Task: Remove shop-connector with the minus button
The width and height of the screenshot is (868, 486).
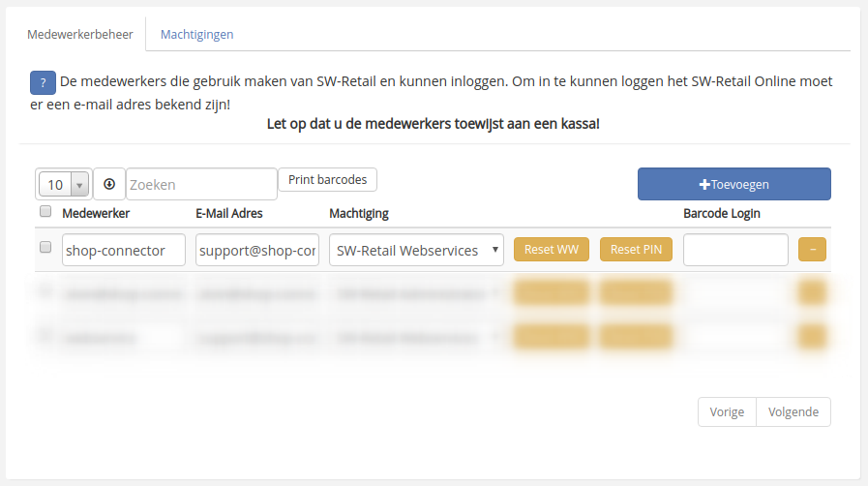Action: [812, 249]
